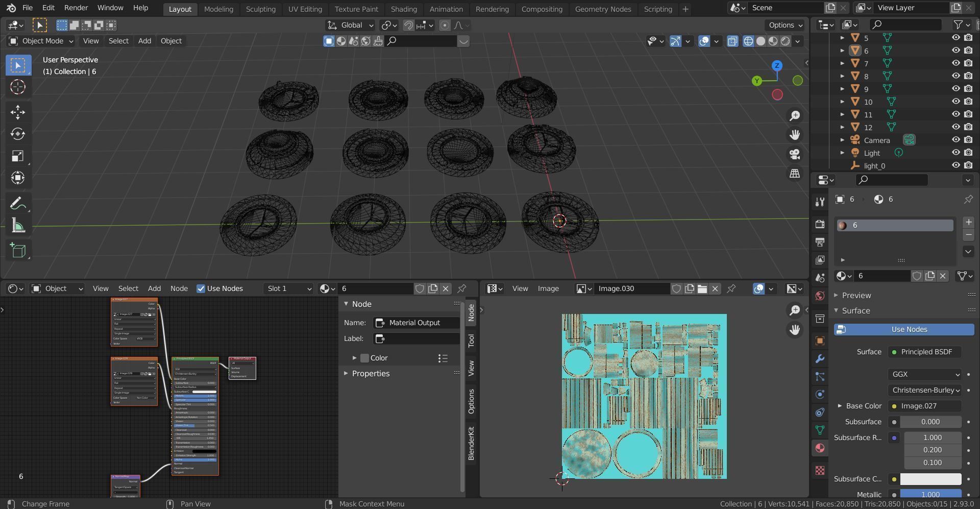
Task: Select the Scale tool
Action: click(18, 156)
